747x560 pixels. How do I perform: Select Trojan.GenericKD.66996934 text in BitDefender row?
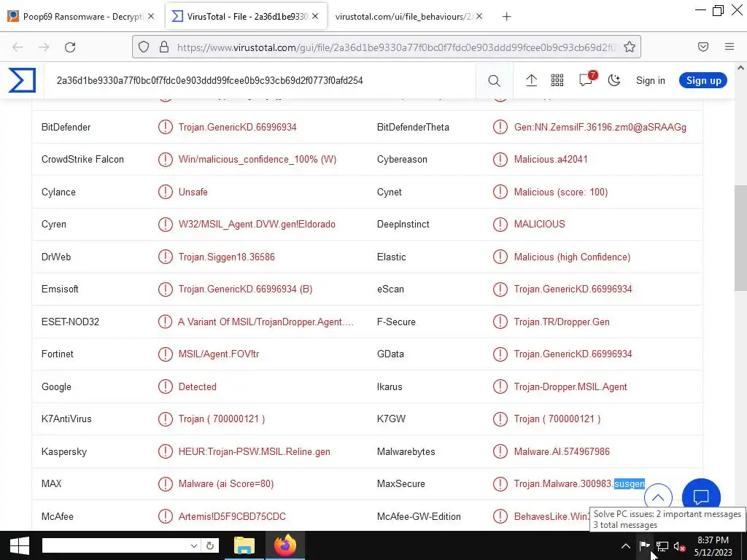tap(237, 127)
